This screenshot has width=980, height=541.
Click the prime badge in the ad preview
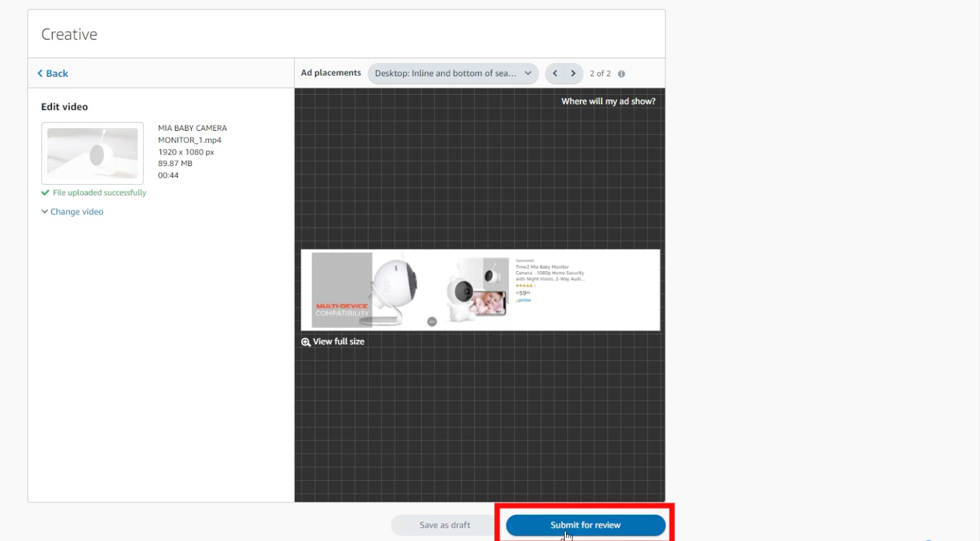coord(524,300)
